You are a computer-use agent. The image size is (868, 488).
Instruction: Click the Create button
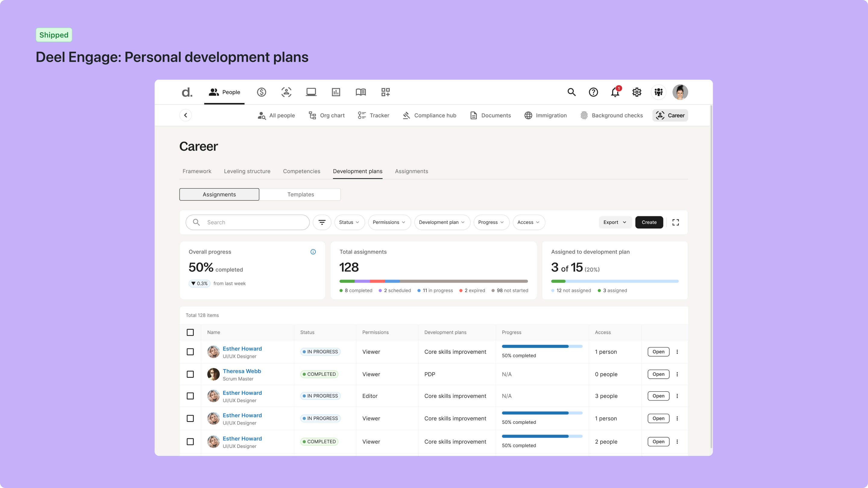tap(649, 222)
